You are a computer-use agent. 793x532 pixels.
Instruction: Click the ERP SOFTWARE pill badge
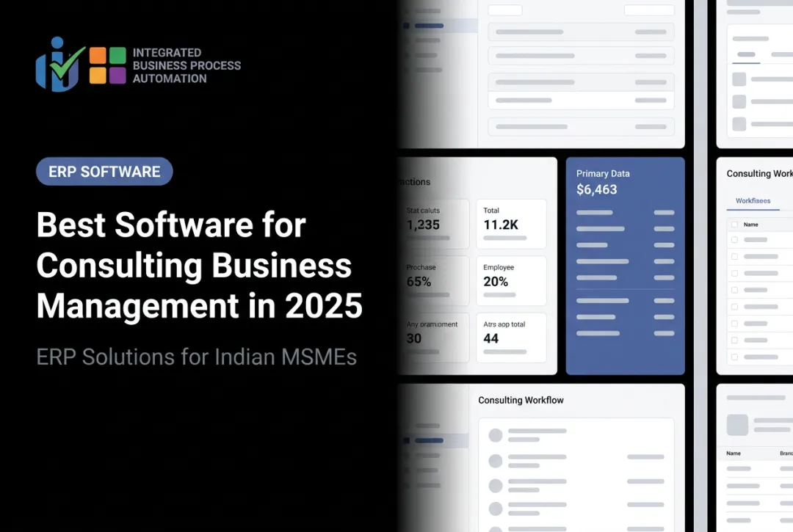point(104,171)
